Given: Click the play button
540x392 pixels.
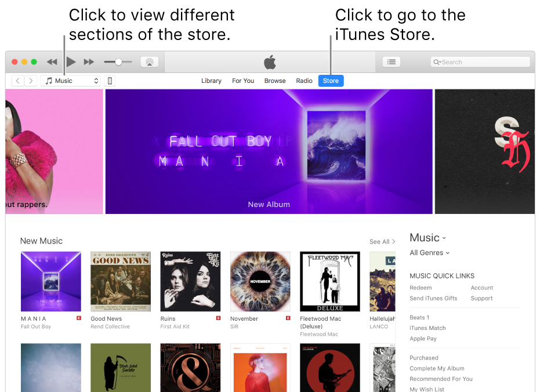Looking at the screenshot, I should click(x=71, y=62).
